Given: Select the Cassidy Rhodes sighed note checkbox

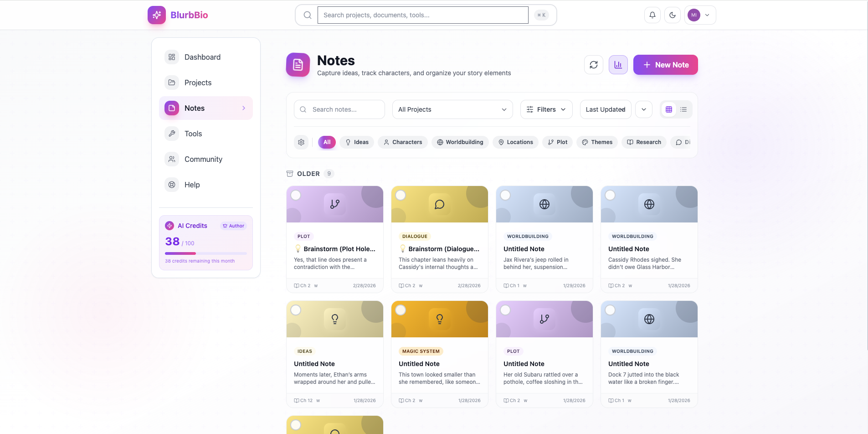Looking at the screenshot, I should click(x=610, y=195).
